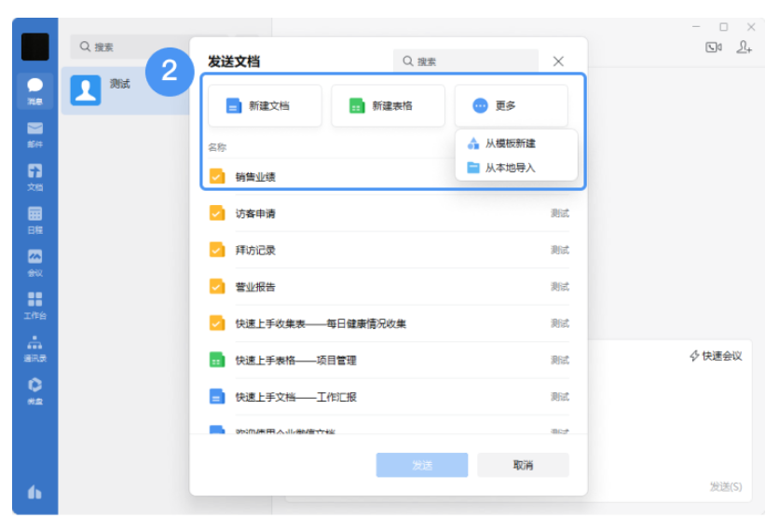This screenshot has height=532, width=779.
Task: Open the 通讯录 (Contacts) sidebar icon
Action: (x=34, y=348)
